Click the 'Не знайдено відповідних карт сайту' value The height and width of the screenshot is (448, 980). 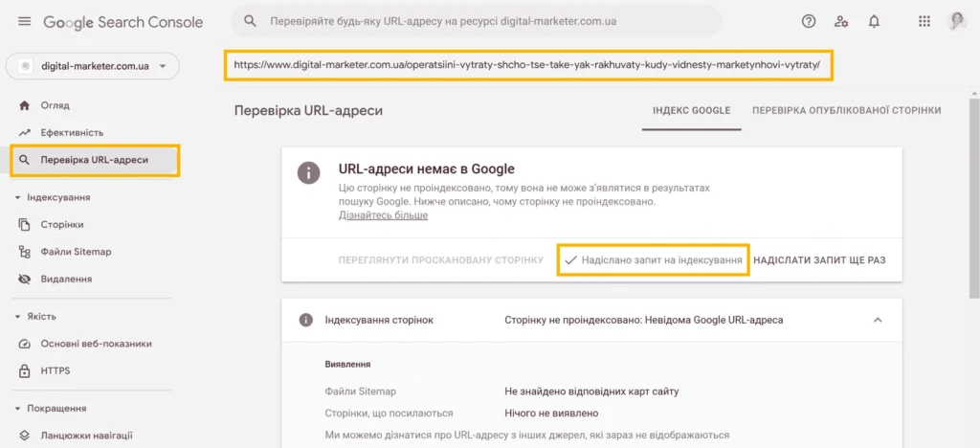(x=591, y=392)
